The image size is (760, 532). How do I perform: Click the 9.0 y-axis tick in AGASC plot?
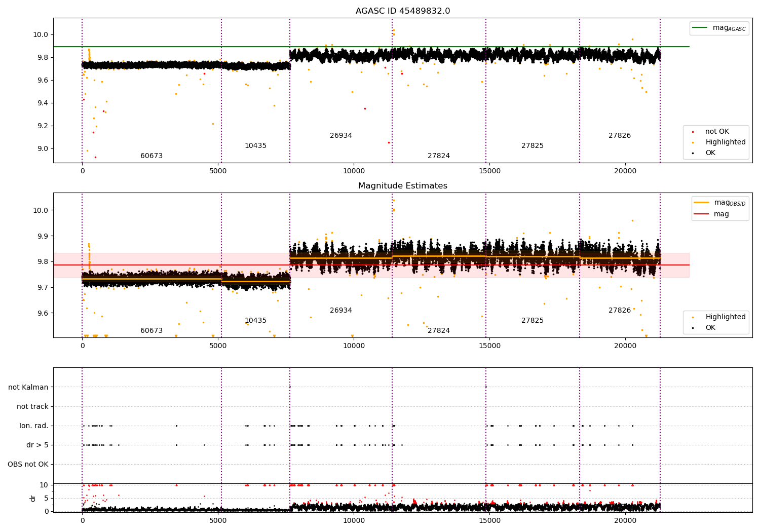point(43,149)
